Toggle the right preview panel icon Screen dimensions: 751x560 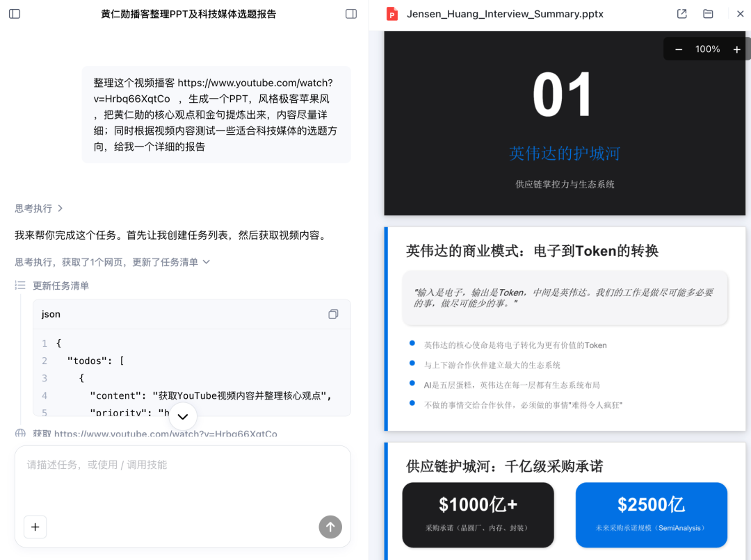(351, 14)
